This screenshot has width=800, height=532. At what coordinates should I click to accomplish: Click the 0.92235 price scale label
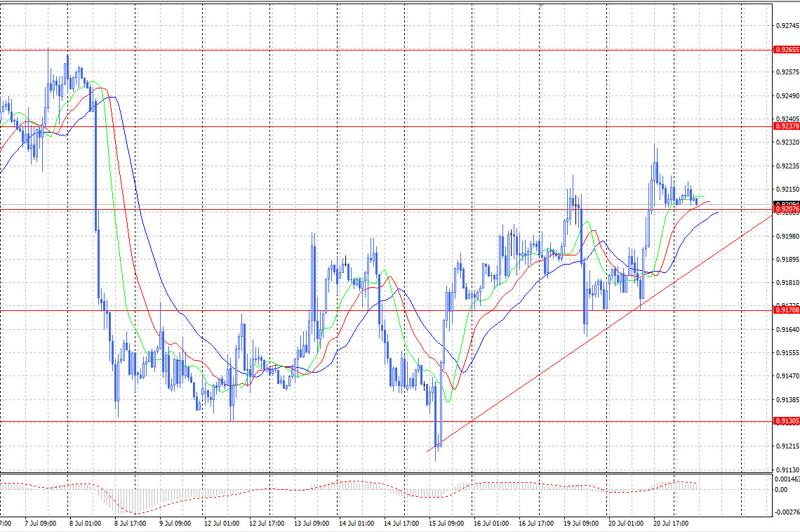point(787,166)
